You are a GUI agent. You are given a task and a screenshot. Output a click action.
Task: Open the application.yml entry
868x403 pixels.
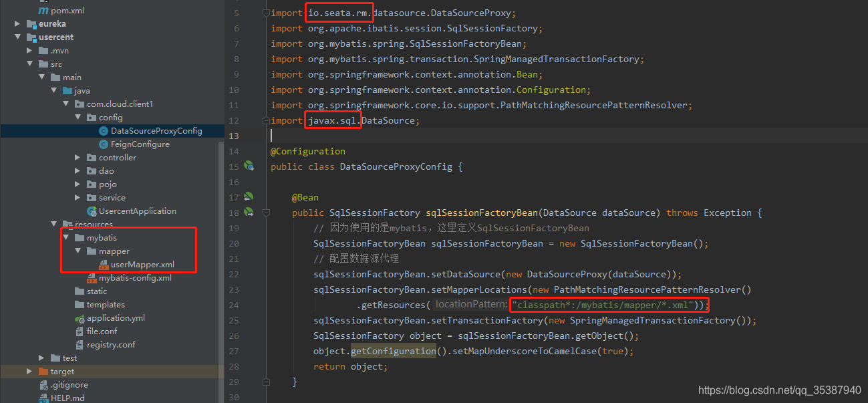[x=116, y=318]
